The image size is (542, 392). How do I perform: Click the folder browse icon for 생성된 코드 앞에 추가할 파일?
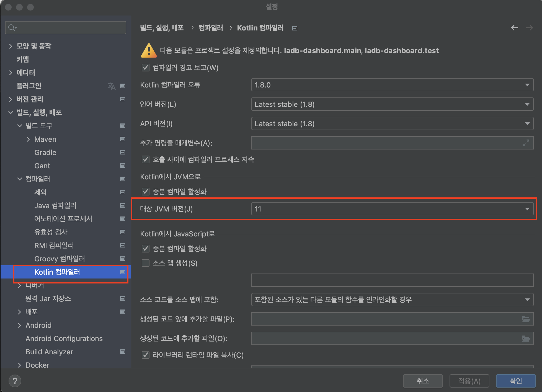click(x=526, y=319)
